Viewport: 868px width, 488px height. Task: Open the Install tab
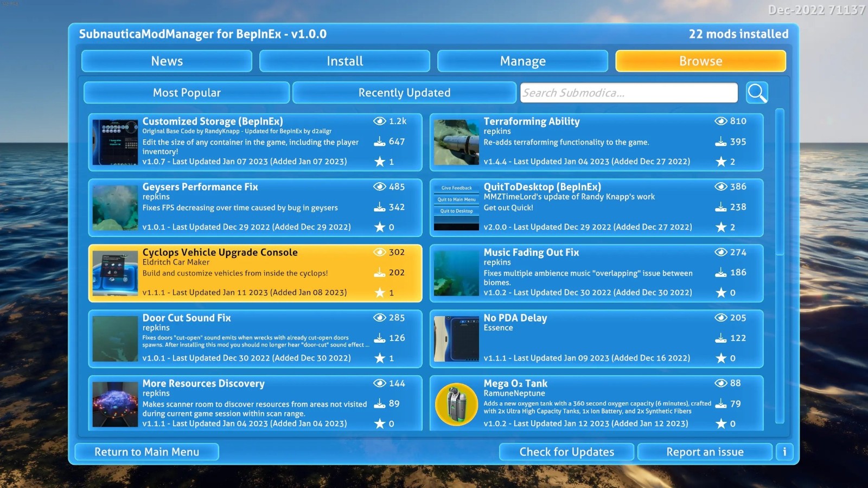(344, 61)
